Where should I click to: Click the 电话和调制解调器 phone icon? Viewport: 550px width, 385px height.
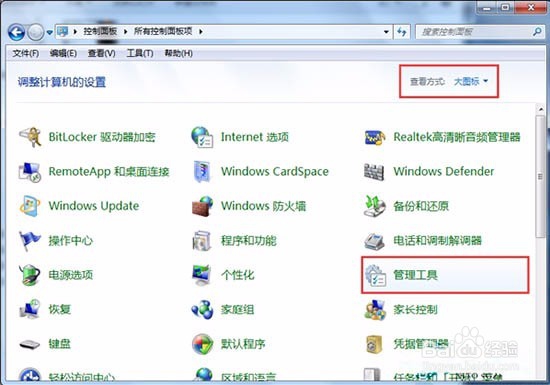pos(375,241)
